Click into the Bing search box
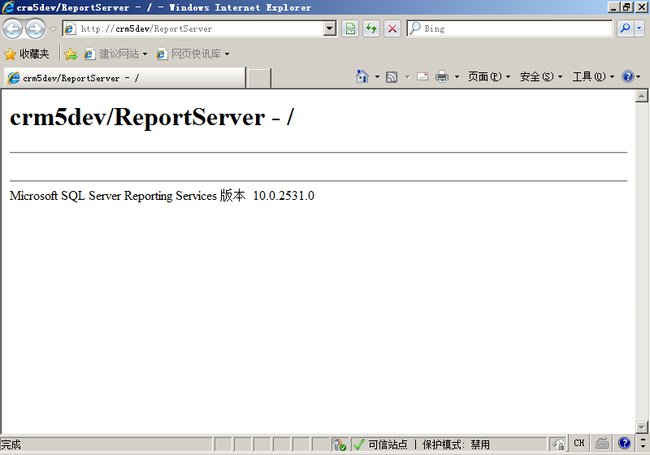 (510, 29)
